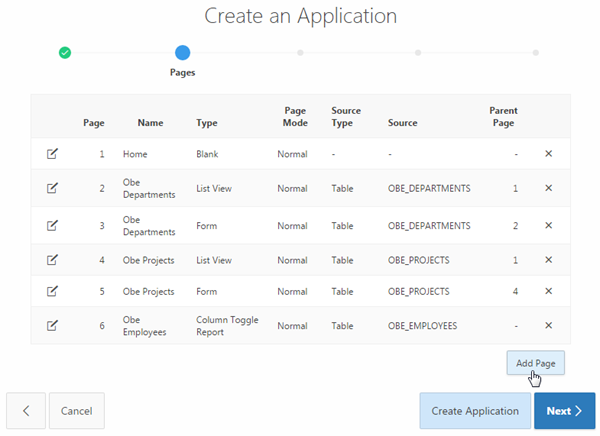This screenshot has width=600, height=436.
Task: Click the Name column header
Action: 150,123
